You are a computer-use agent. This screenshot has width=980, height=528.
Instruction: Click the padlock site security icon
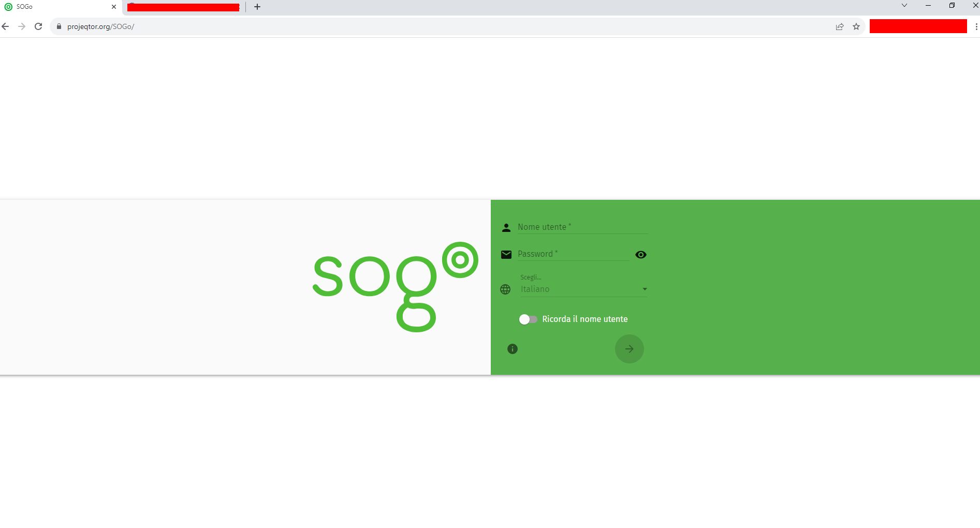tap(59, 26)
